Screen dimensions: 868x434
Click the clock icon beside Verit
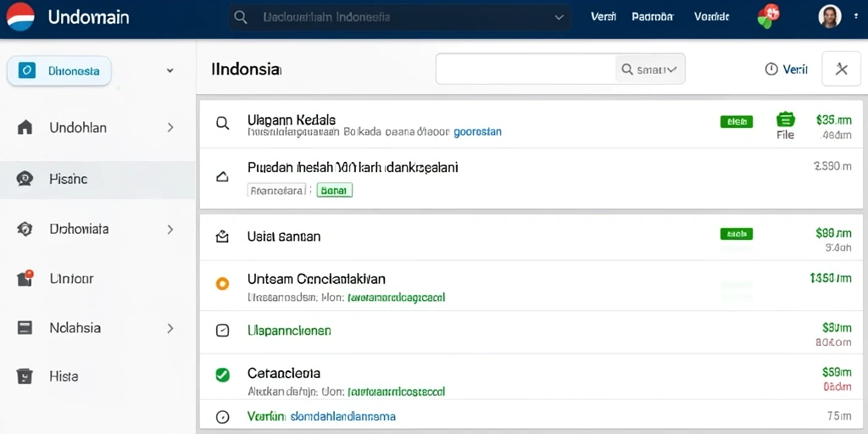pyautogui.click(x=771, y=70)
